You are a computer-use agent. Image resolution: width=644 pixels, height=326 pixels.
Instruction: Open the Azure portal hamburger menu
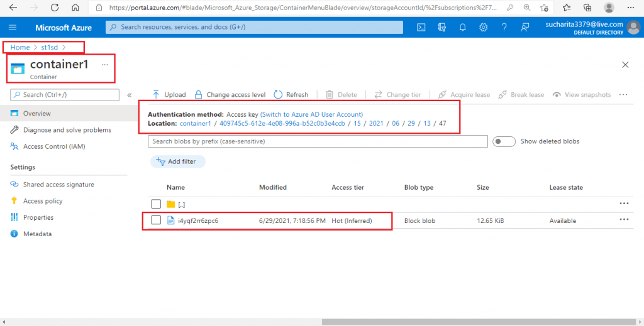tap(13, 28)
